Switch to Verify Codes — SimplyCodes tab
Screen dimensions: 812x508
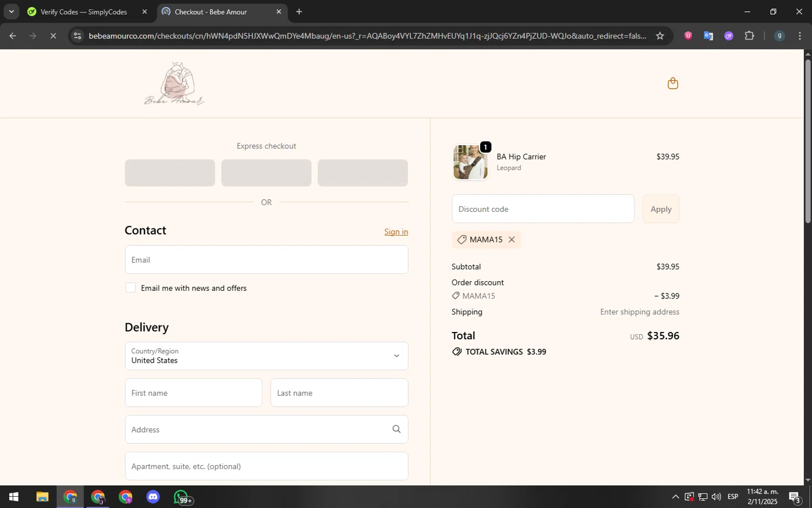84,11
